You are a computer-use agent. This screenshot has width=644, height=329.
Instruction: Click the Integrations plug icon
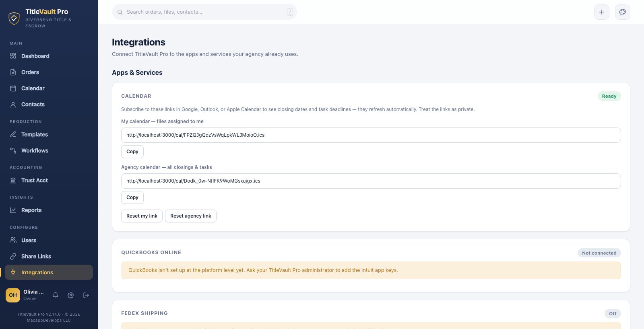[13, 272]
